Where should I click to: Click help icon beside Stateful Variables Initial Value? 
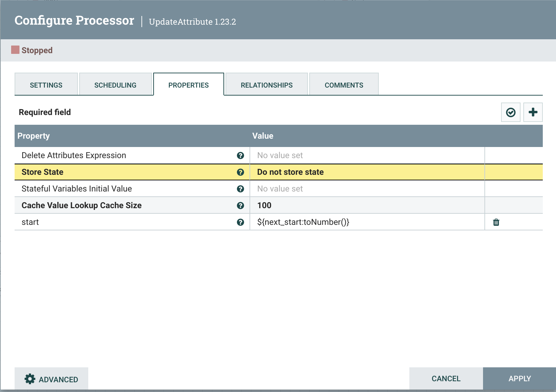241,189
